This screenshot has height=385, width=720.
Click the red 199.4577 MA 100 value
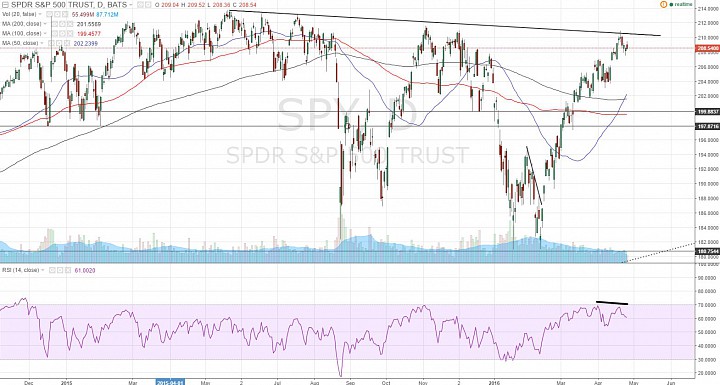[89, 34]
